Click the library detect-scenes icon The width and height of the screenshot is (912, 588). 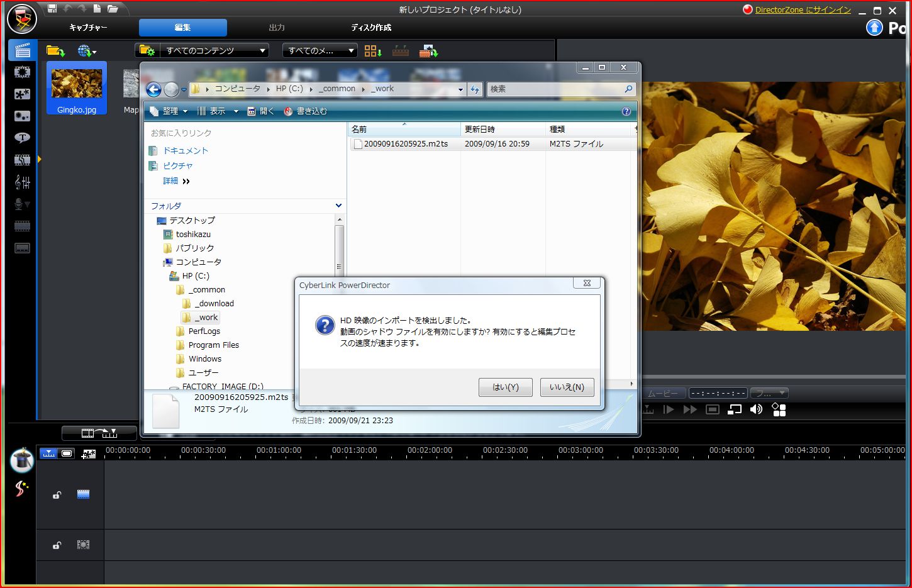(x=401, y=51)
